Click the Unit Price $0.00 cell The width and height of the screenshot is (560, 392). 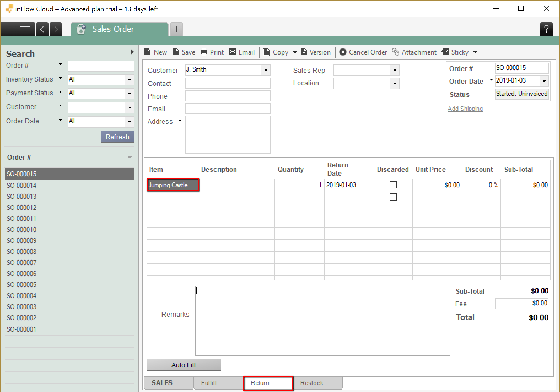click(437, 185)
